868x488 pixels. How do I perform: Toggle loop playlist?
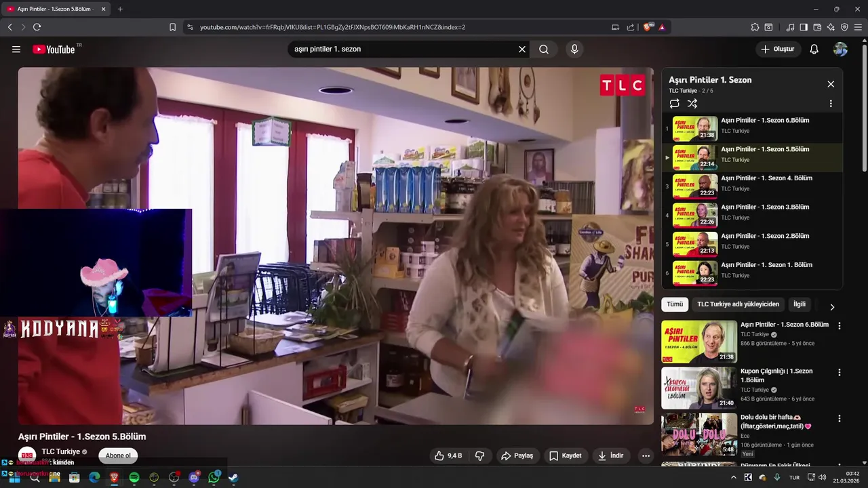674,104
